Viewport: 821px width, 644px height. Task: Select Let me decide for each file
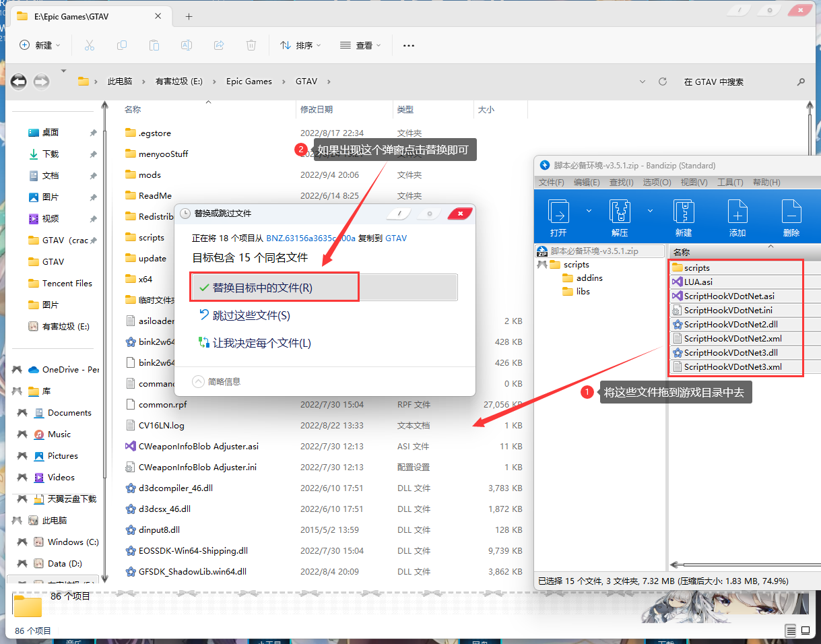[261, 343]
